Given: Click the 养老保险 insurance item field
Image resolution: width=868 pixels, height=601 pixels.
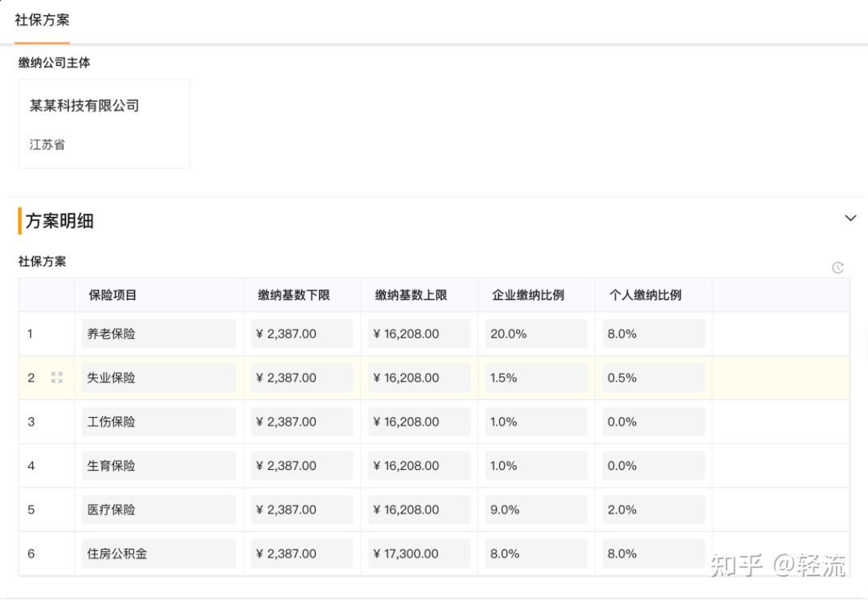Looking at the screenshot, I should [x=158, y=333].
